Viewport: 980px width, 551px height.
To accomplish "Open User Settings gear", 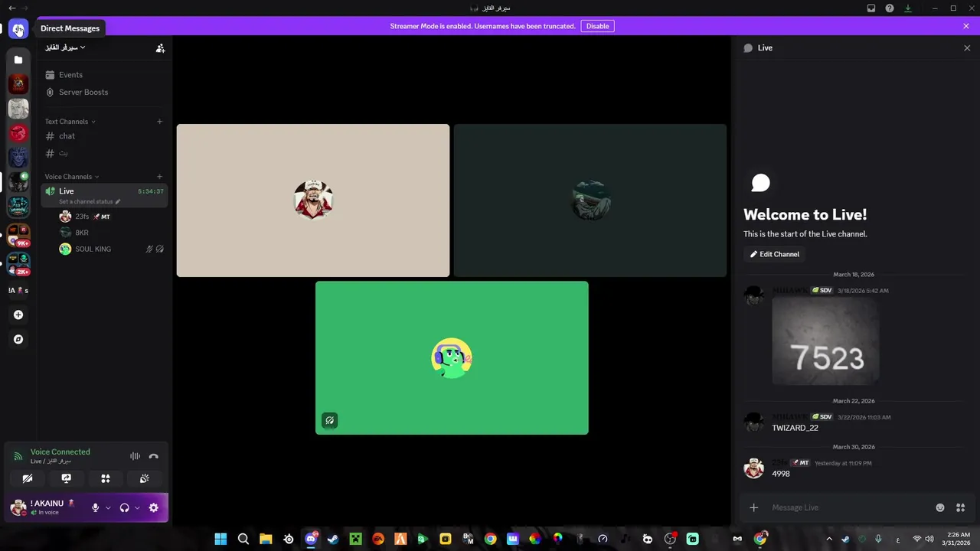I will (x=154, y=507).
